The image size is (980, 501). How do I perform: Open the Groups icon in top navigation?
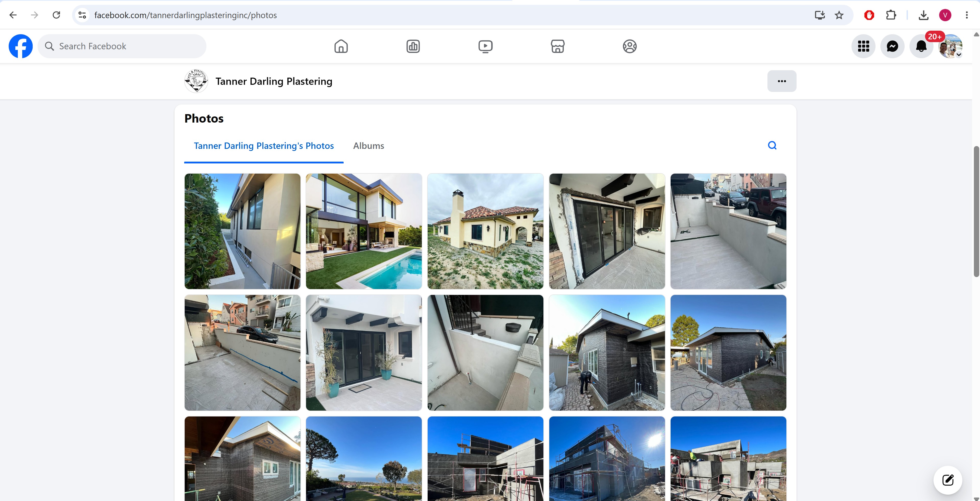(x=630, y=46)
